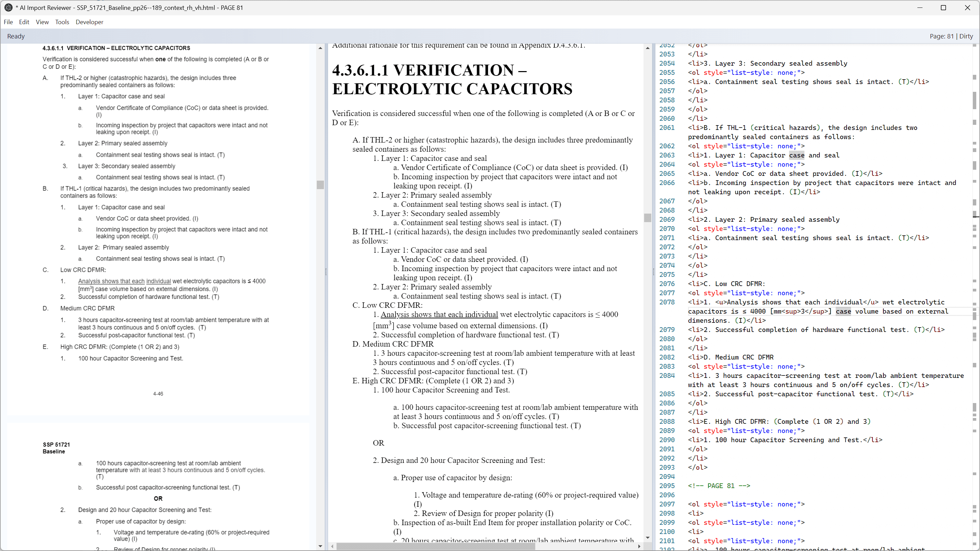The width and height of the screenshot is (980, 551).
Task: Click the 'SSP 51721 Baseline' header in PDF pane
Action: click(x=56, y=448)
